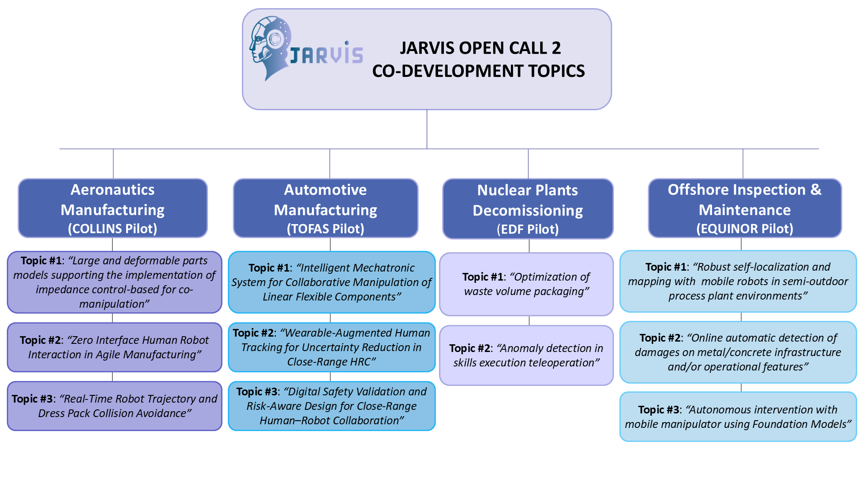868x488 pixels.
Task: Click the CO-DEVELOPMENT TOPICS heading text
Action: coord(478,71)
